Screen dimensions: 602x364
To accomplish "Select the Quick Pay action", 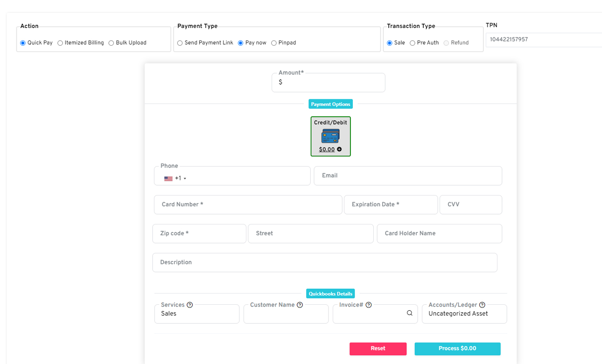I will click(x=23, y=43).
